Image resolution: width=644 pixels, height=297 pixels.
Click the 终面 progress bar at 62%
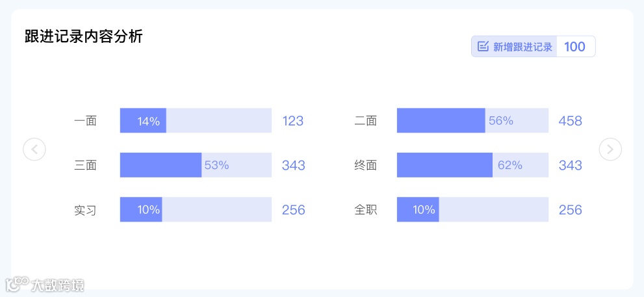tap(472, 164)
